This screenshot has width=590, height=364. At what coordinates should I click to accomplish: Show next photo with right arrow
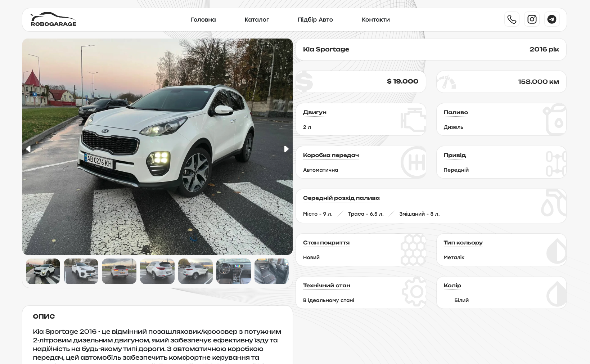pos(286,149)
